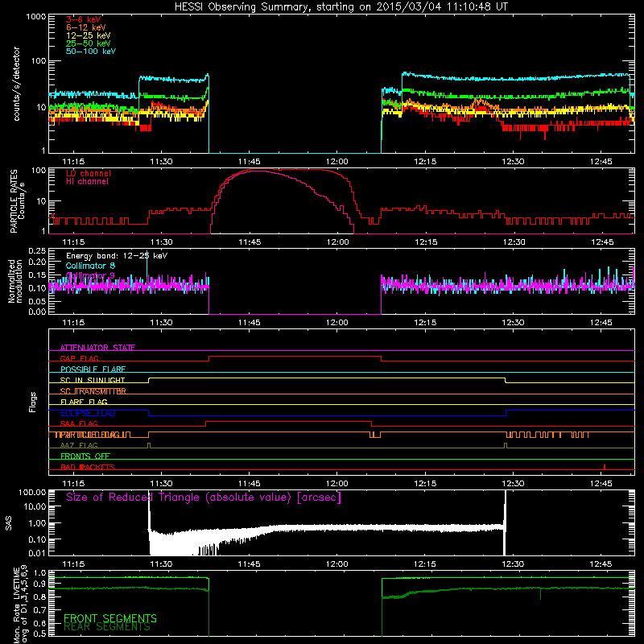Click the Flags panel axis label
Viewport: 644px width, 644px height.
click(33, 402)
